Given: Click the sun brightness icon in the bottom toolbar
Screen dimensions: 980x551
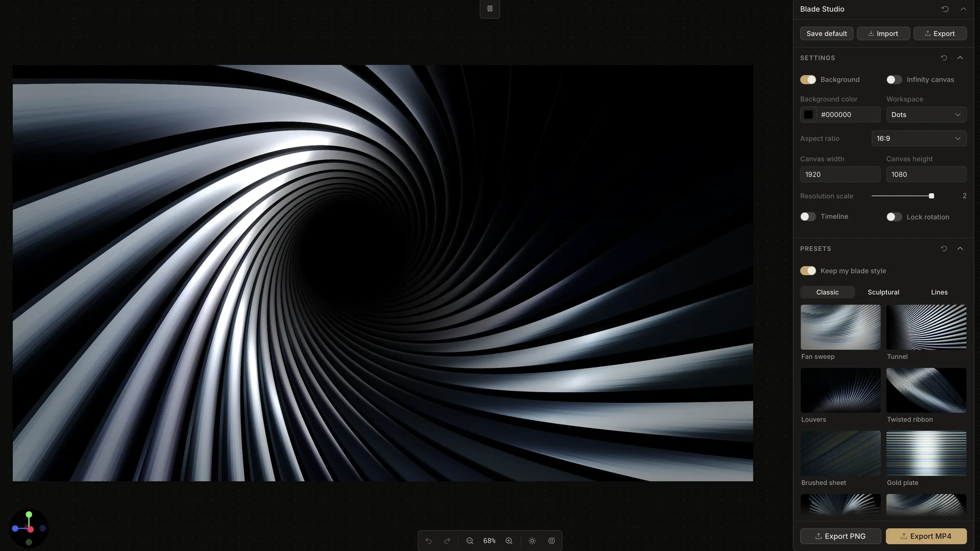Looking at the screenshot, I should 532,541.
